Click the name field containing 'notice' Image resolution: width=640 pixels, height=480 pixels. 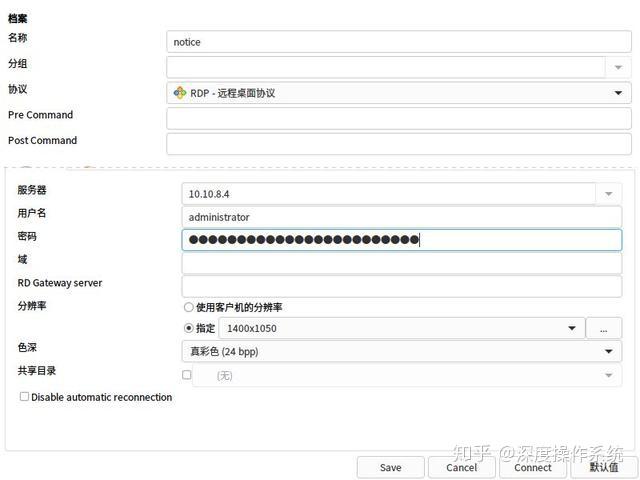pos(399,42)
